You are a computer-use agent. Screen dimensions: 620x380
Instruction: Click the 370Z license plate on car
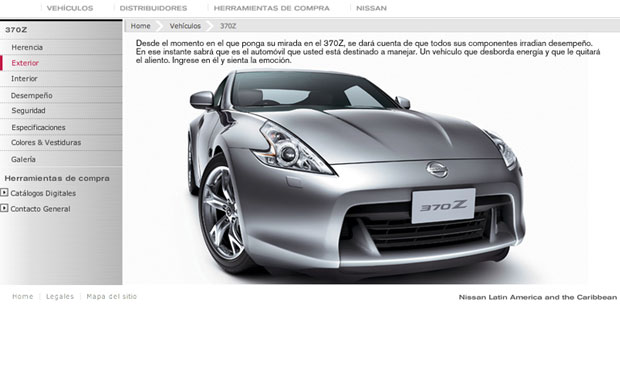[443, 206]
